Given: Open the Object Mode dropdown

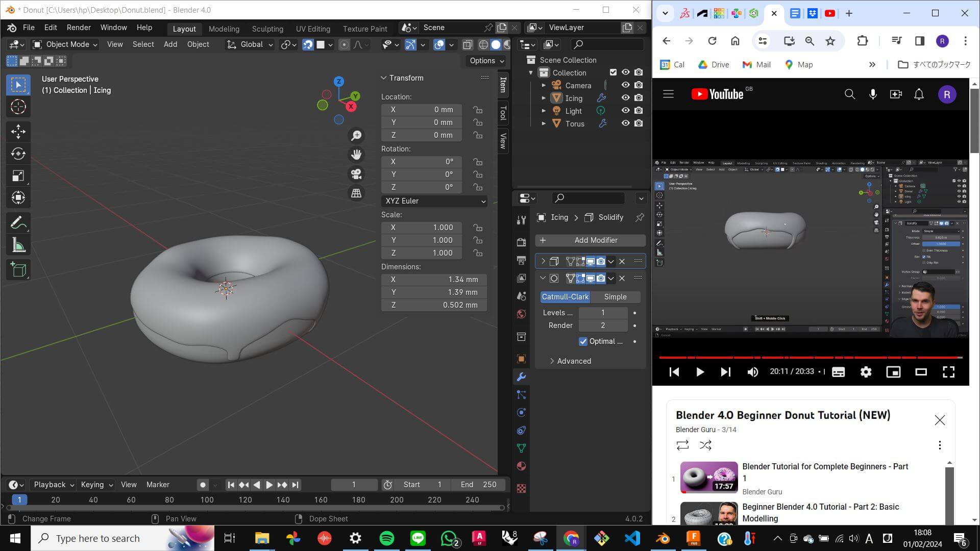Looking at the screenshot, I should point(65,45).
